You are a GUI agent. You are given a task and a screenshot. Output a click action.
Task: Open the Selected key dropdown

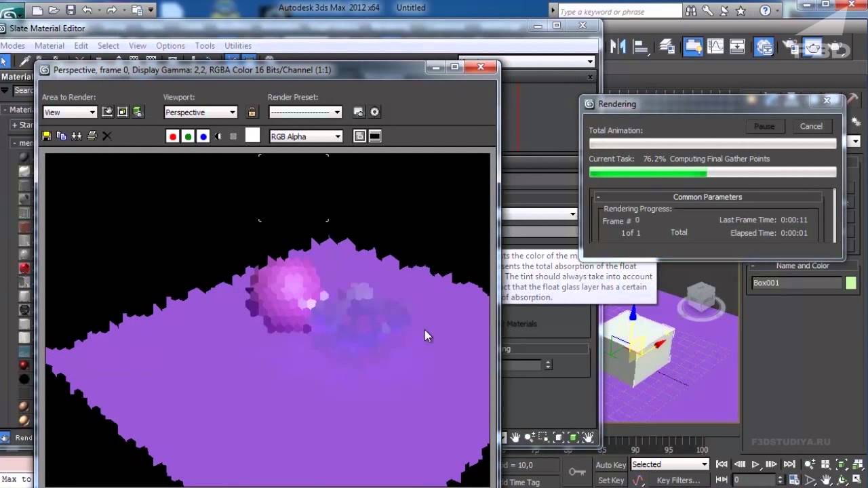pos(669,464)
